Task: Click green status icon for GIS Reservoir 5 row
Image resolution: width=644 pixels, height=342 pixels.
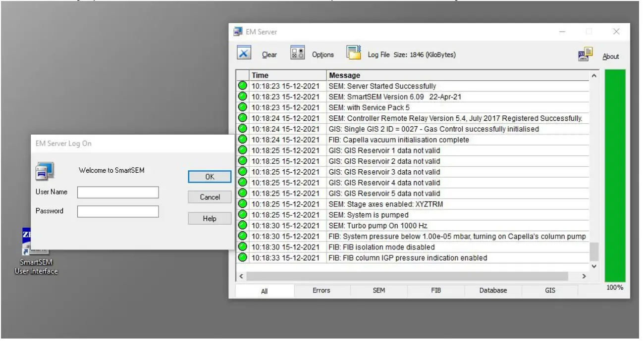Action: (x=242, y=193)
